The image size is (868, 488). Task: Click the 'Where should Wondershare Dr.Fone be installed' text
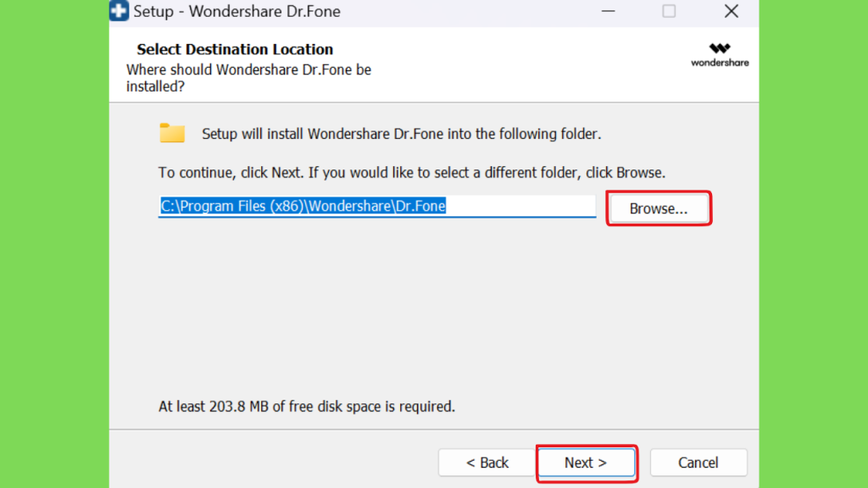248,78
